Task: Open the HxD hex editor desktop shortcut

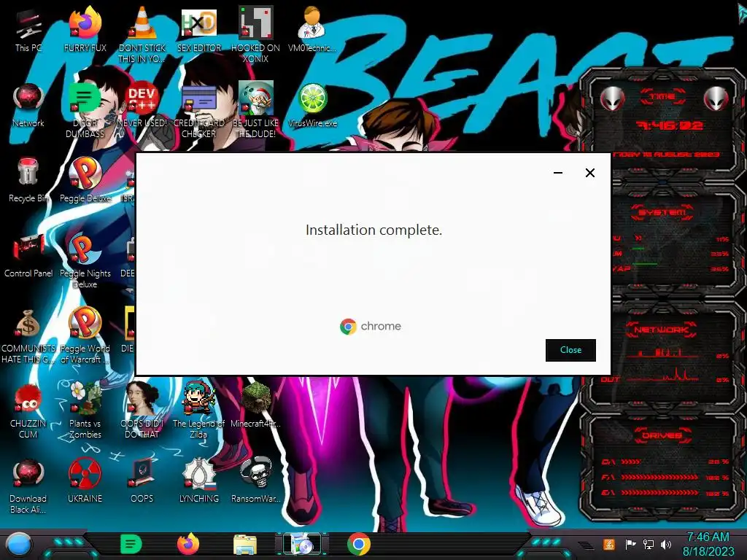Action: (x=199, y=31)
